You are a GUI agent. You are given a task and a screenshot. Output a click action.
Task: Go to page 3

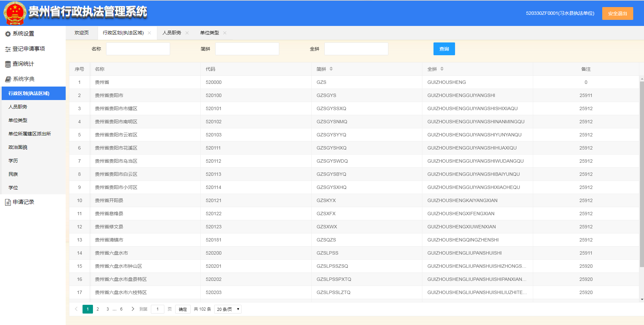pyautogui.click(x=108, y=309)
